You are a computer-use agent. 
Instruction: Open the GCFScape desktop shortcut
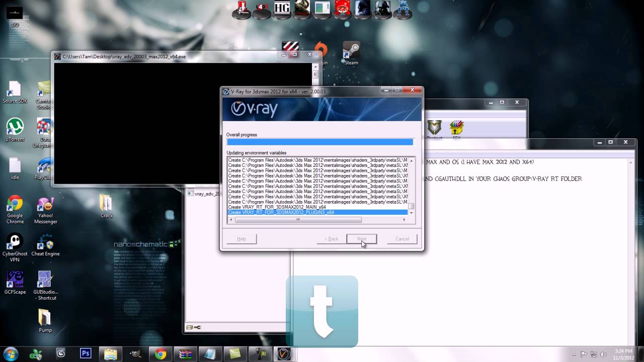point(15,283)
